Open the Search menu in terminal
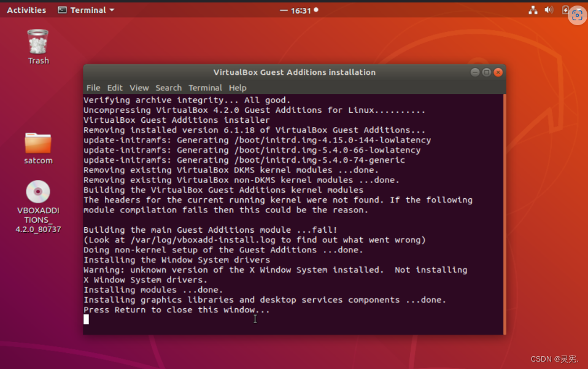 click(168, 88)
